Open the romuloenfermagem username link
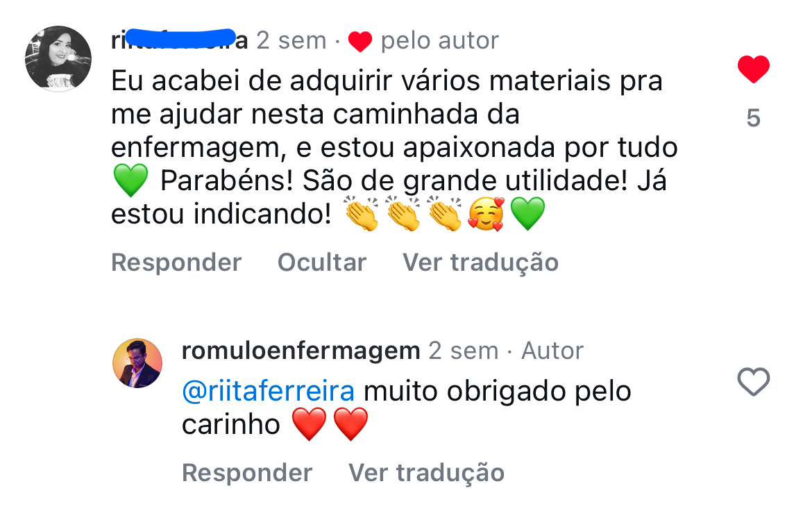Viewport: 812px width, 511px height. [301, 351]
